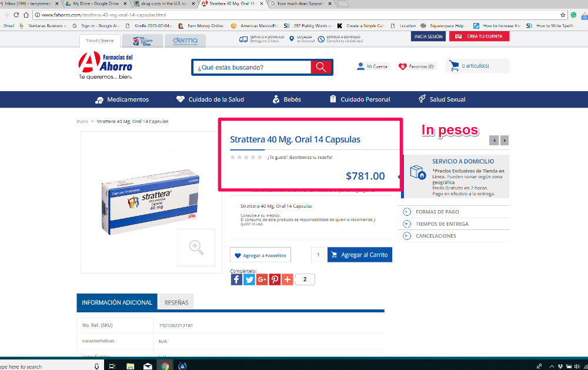Pin product with Pinterest icon
Image resolution: width=588 pixels, height=370 pixels.
[275, 279]
